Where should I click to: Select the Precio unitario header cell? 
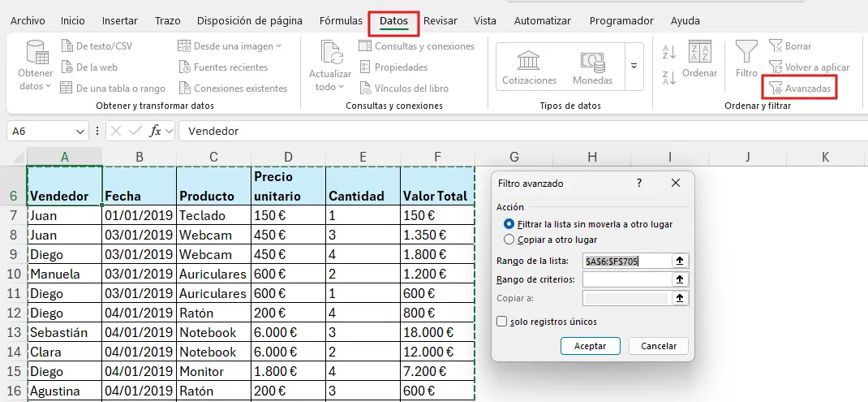pos(288,186)
